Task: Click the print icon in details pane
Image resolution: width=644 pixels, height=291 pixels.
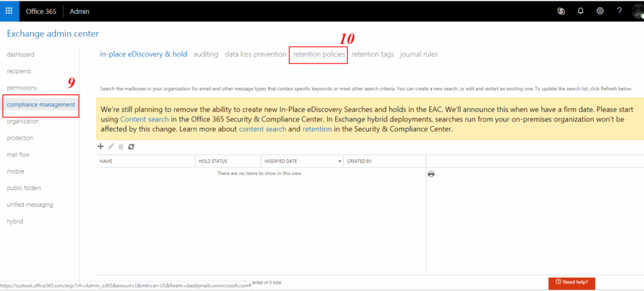Action: click(x=431, y=174)
